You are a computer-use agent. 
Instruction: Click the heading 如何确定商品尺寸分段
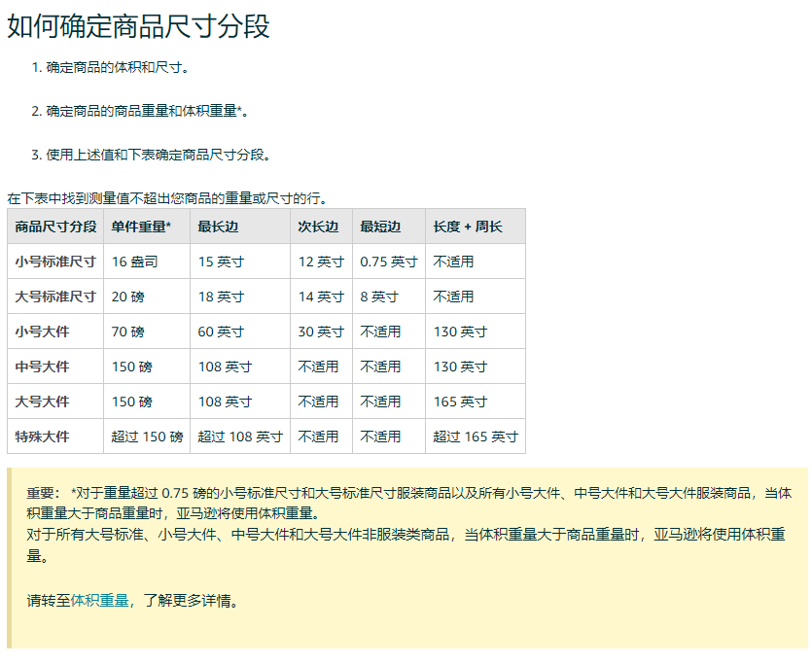click(138, 26)
